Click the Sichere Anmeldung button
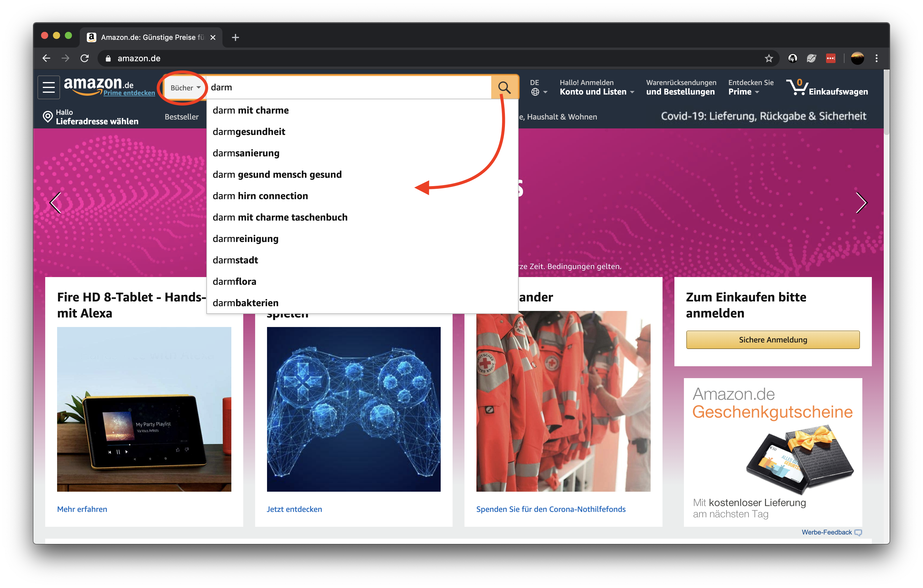The width and height of the screenshot is (923, 588). click(x=773, y=339)
